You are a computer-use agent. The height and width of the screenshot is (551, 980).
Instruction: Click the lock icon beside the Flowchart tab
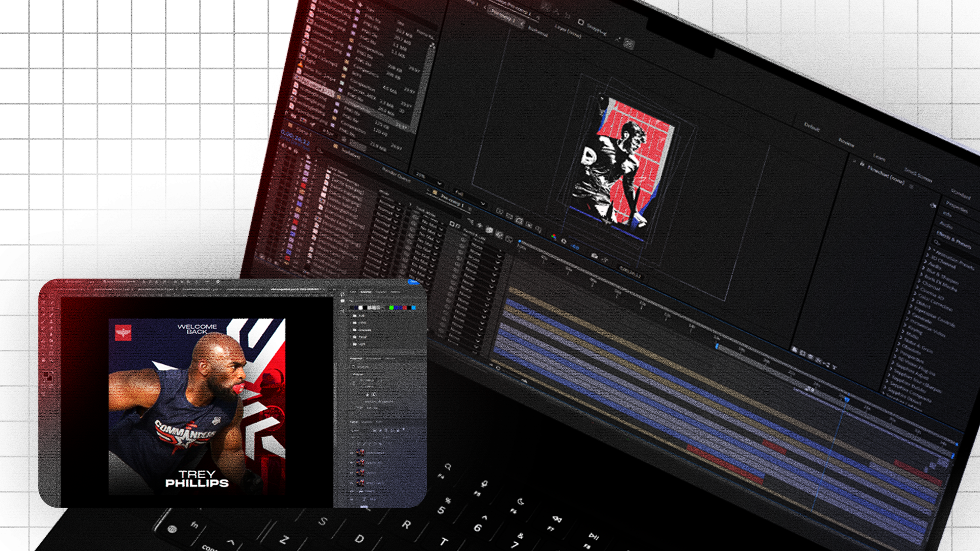click(x=862, y=164)
